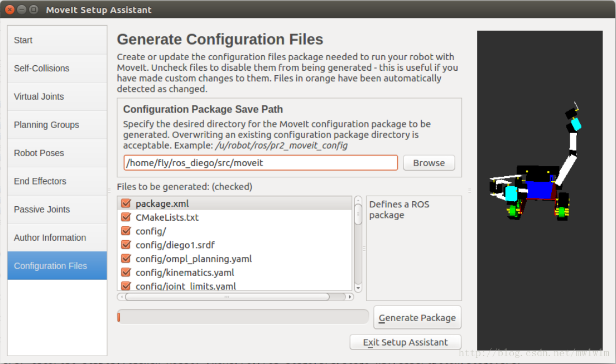
Task: Uncheck the config/diego1.srdf checkbox
Action: (126, 245)
